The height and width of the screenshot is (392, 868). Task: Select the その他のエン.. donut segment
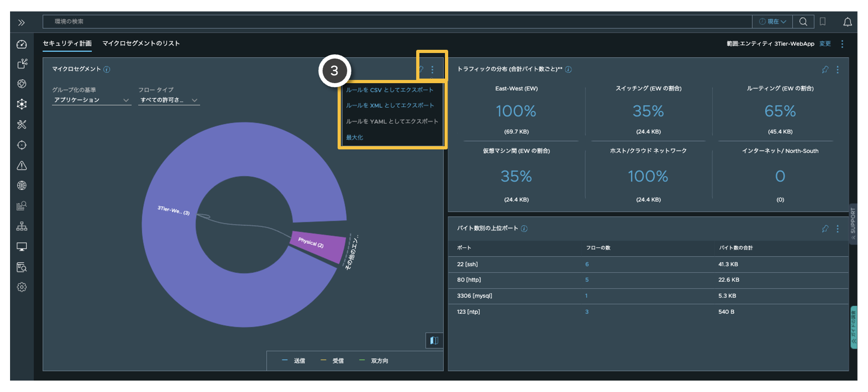pyautogui.click(x=351, y=252)
